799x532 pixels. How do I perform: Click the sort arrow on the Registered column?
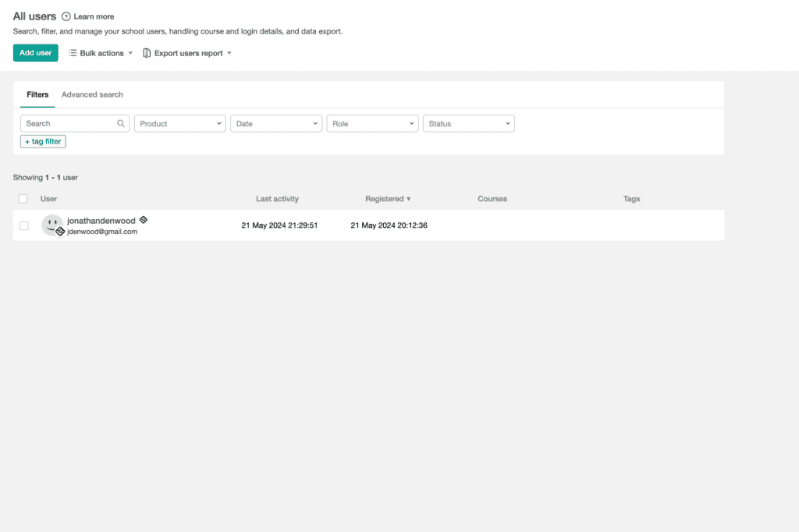410,199
